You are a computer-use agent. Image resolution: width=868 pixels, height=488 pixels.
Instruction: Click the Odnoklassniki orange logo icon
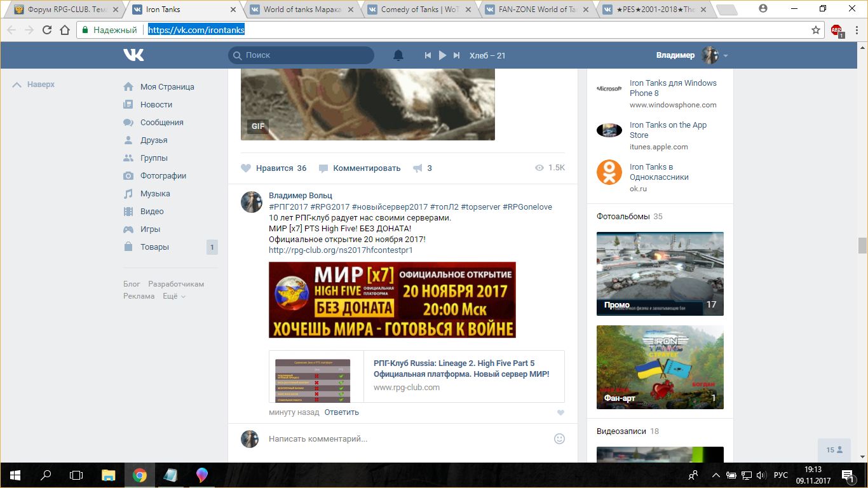coord(609,172)
